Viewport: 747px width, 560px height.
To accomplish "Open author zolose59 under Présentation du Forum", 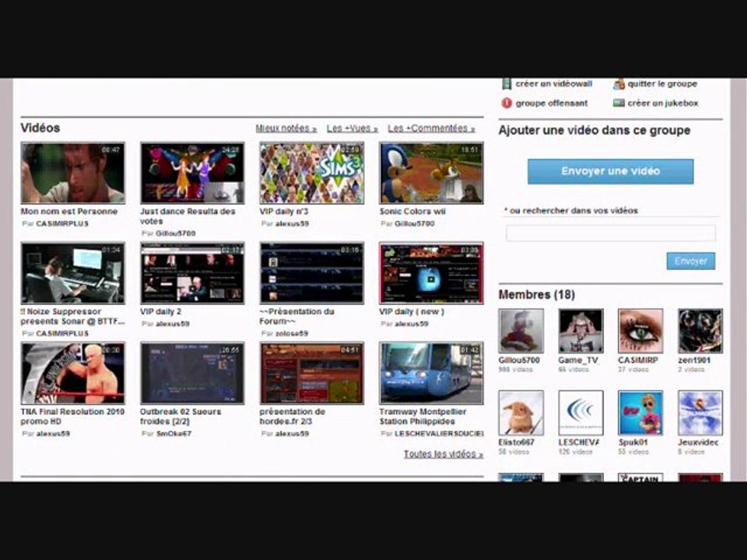I will pos(292,334).
